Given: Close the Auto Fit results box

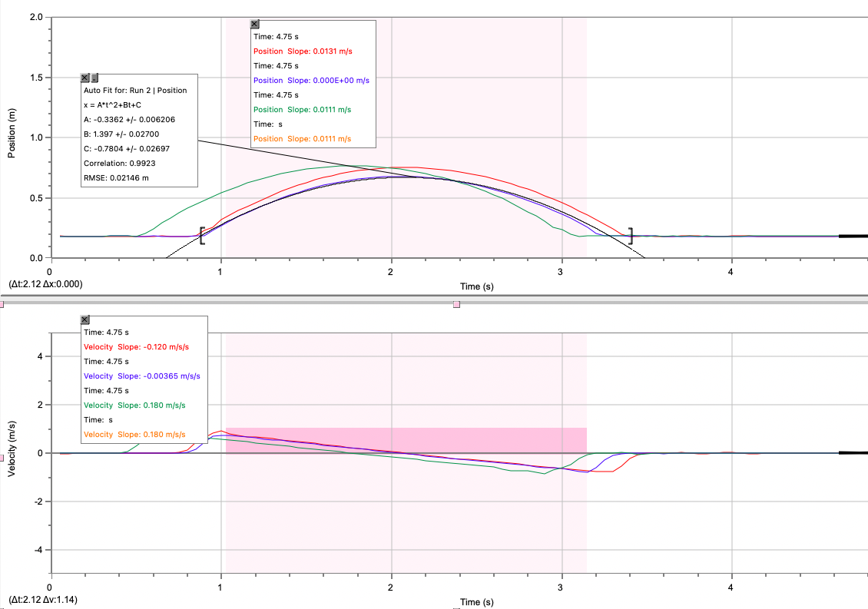Looking at the screenshot, I should pos(85,77).
